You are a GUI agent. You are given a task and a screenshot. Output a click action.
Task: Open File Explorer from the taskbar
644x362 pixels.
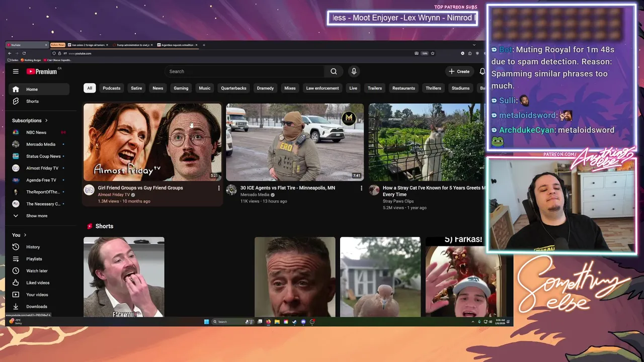(277, 322)
